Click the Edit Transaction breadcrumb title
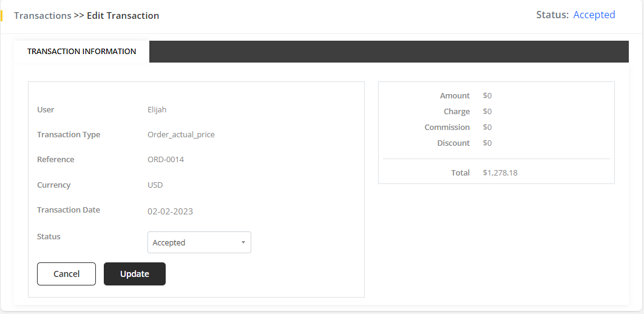The height and width of the screenshot is (314, 644). (123, 16)
